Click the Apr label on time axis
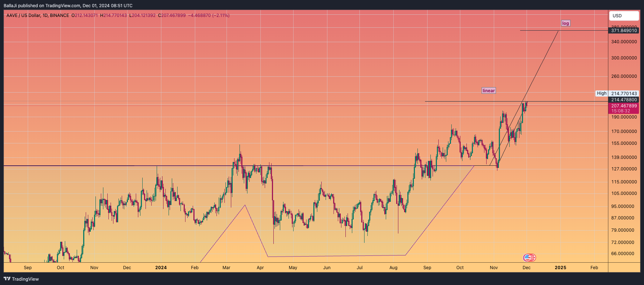This screenshot has width=644, height=285. (x=260, y=268)
